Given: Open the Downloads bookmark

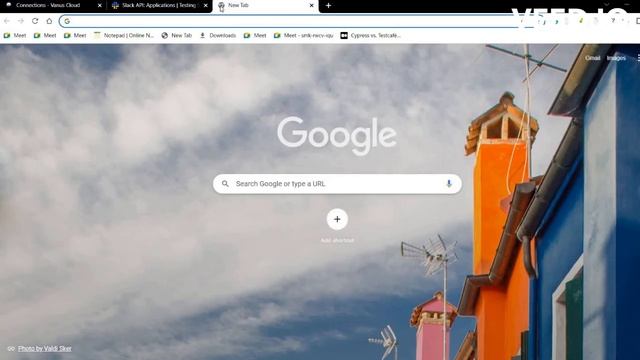Looking at the screenshot, I should pyautogui.click(x=218, y=36).
